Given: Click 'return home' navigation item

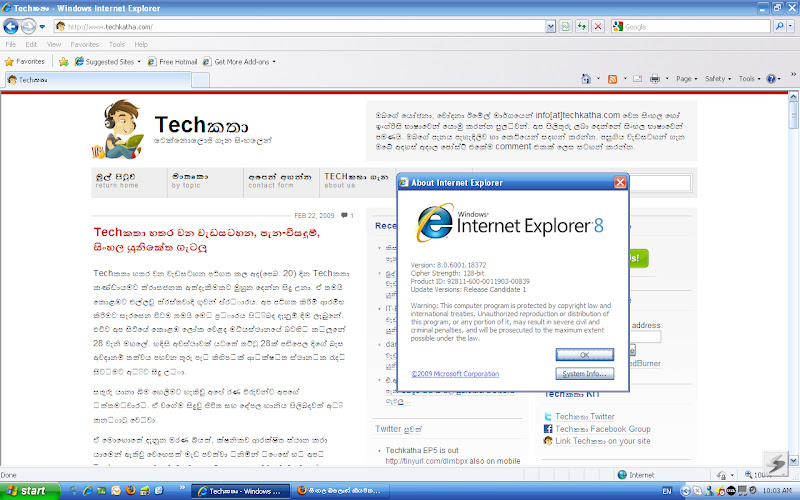Looking at the screenshot, I should click(x=117, y=186).
